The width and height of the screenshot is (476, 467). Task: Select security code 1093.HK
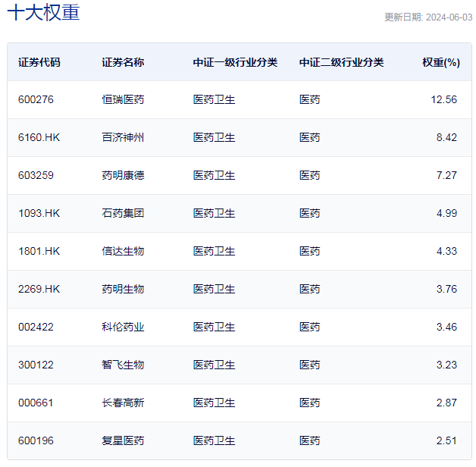point(39,214)
